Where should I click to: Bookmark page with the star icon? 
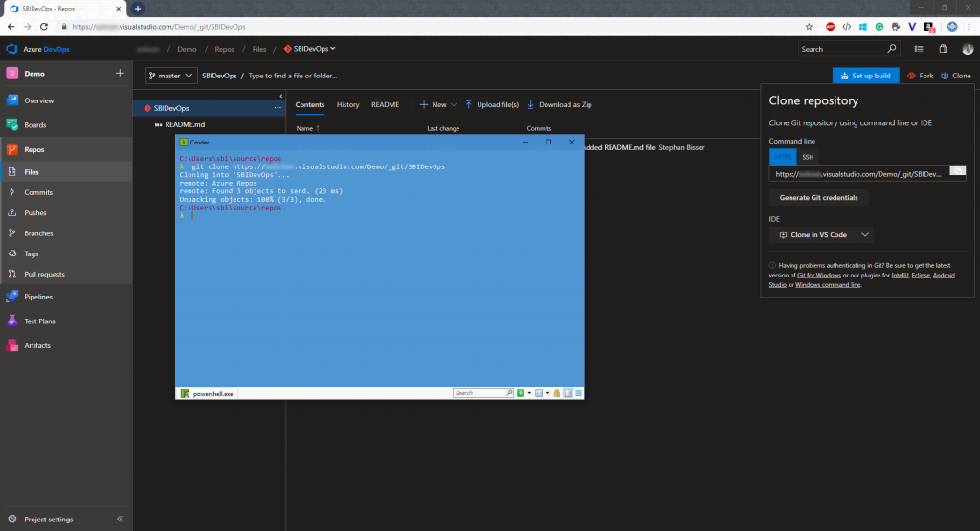click(x=809, y=26)
